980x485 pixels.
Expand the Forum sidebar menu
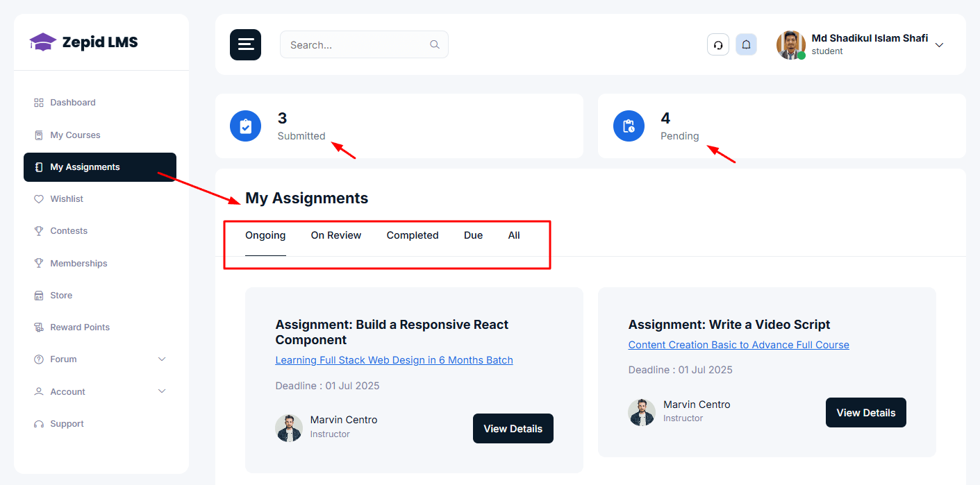point(63,359)
